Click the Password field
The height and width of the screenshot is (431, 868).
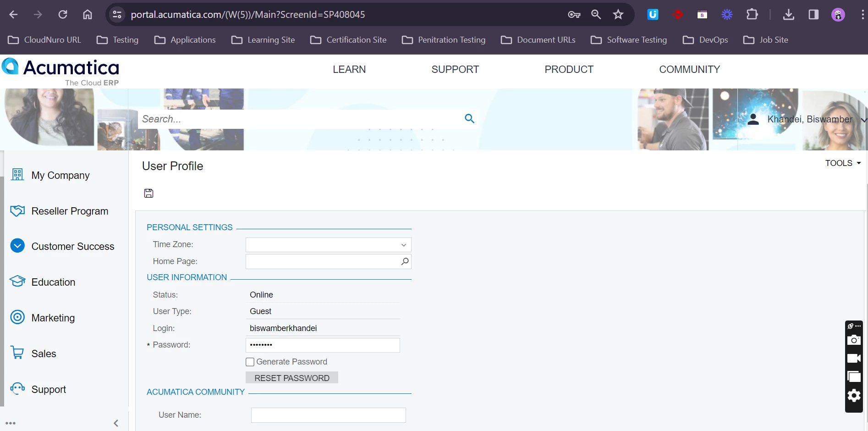[323, 345]
